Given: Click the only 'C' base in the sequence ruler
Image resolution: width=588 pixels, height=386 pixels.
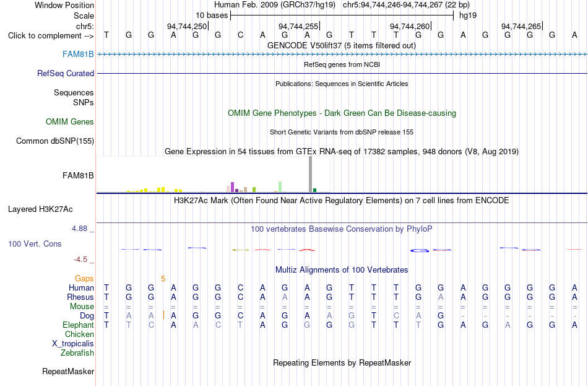Looking at the screenshot, I should (240, 35).
